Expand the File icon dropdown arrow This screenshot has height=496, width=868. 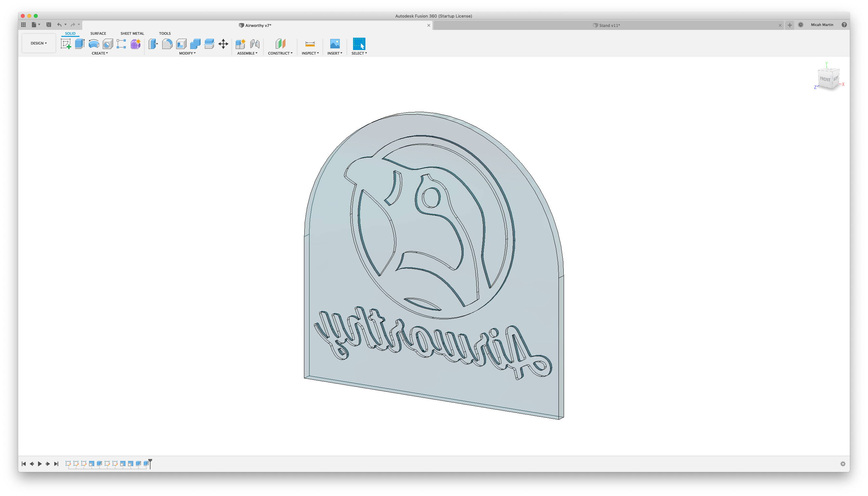(39, 25)
